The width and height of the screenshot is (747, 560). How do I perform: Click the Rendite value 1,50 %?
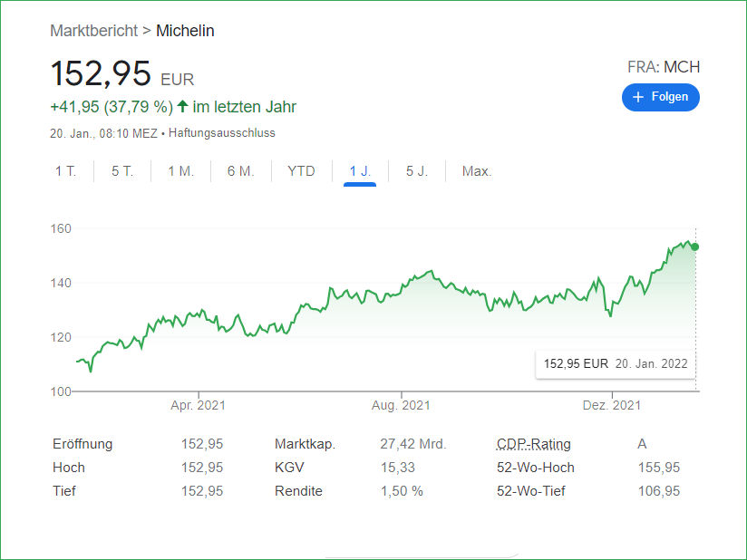point(402,491)
